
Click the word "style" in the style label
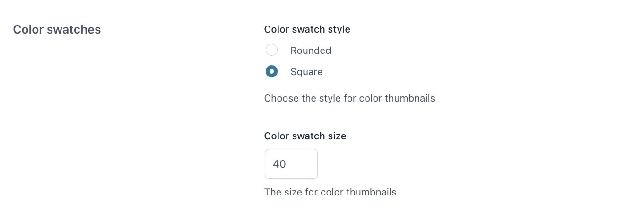pos(339,29)
